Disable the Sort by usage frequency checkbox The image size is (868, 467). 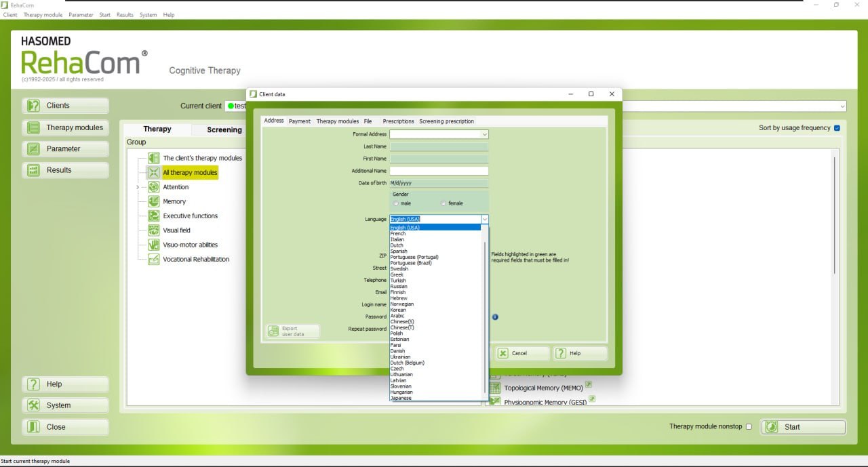point(837,127)
